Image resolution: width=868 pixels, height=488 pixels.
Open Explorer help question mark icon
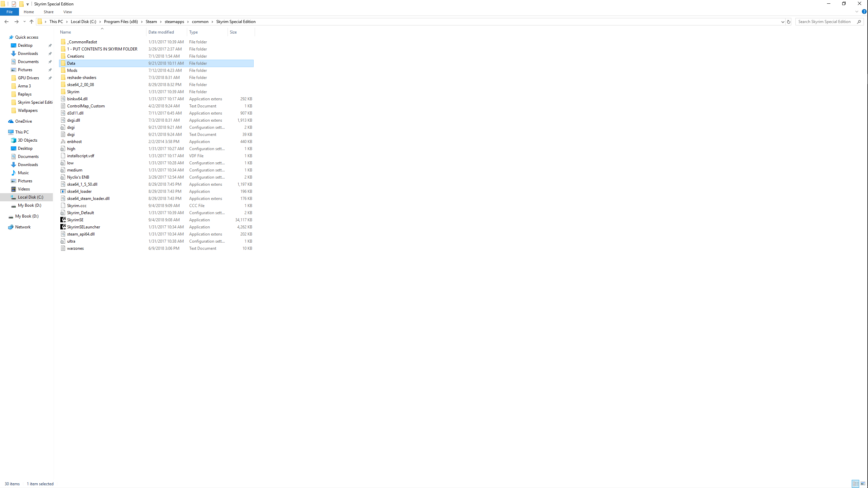coord(864,12)
